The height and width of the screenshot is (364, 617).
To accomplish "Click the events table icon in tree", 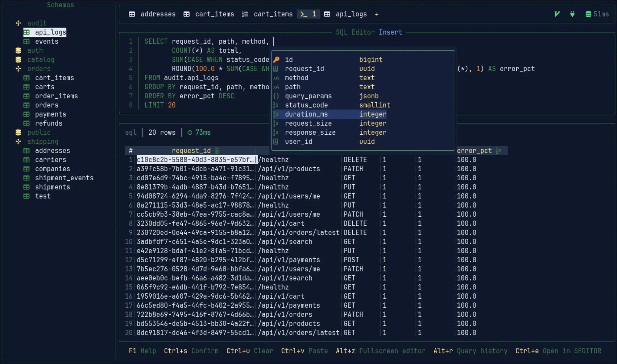I will click(27, 41).
